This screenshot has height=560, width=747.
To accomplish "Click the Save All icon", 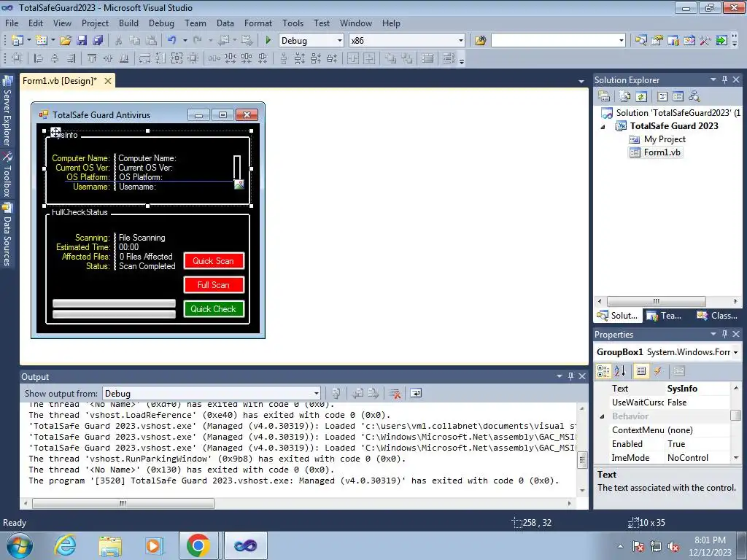I will (98, 41).
